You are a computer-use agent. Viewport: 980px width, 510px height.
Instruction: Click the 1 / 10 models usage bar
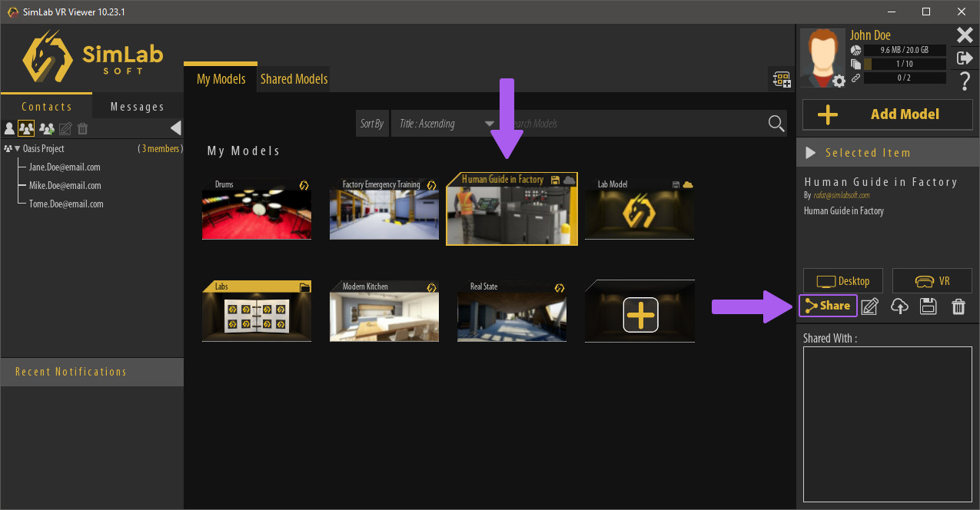(905, 64)
